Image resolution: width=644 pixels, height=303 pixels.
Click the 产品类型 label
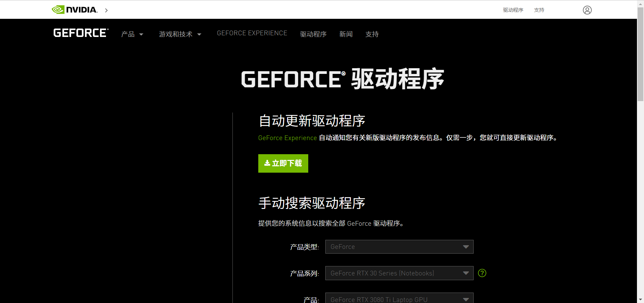(x=305, y=247)
